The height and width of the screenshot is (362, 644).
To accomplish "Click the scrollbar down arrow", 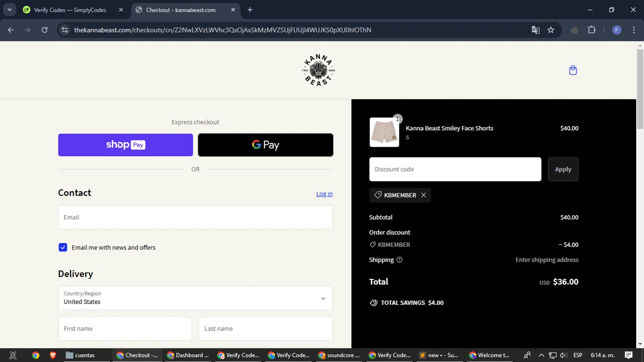I will (x=640, y=344).
